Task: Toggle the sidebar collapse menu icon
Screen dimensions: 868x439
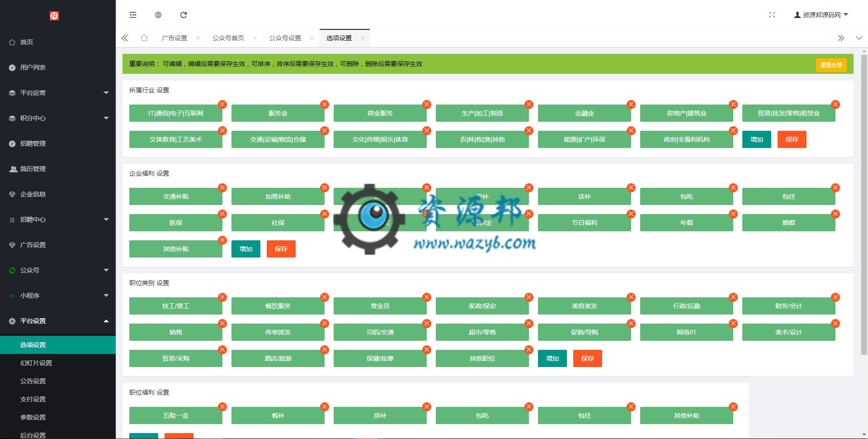Action: (x=133, y=15)
